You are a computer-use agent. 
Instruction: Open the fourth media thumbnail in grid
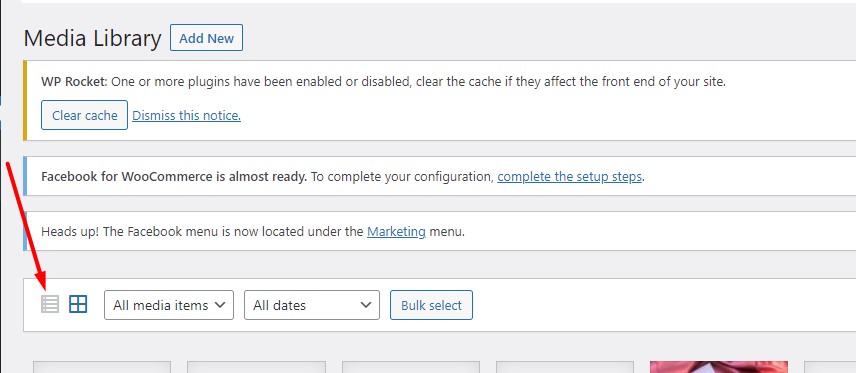564,367
